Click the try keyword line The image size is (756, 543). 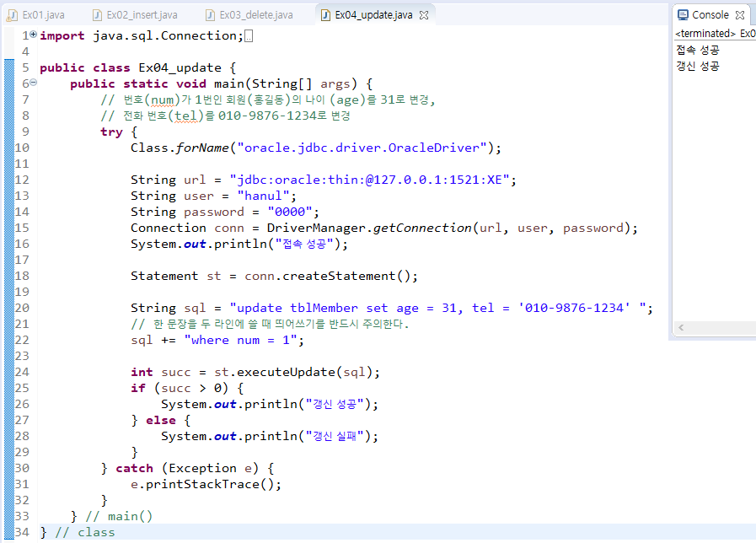tap(119, 132)
